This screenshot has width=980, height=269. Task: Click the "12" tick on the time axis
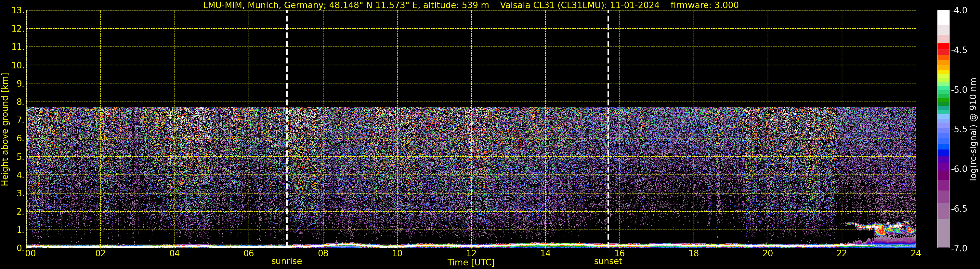click(x=471, y=253)
